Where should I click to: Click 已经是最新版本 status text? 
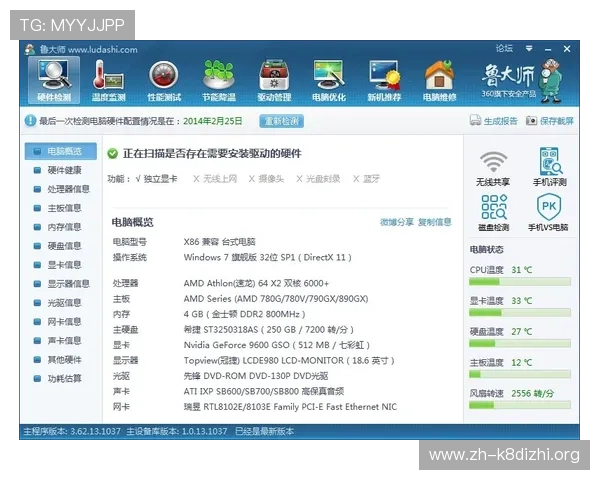(x=264, y=431)
